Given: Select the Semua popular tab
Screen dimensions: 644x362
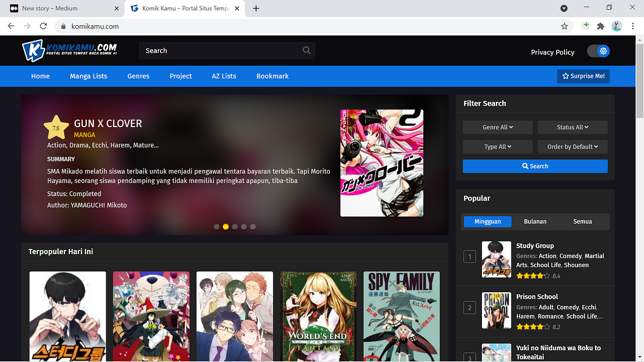Looking at the screenshot, I should 583,221.
